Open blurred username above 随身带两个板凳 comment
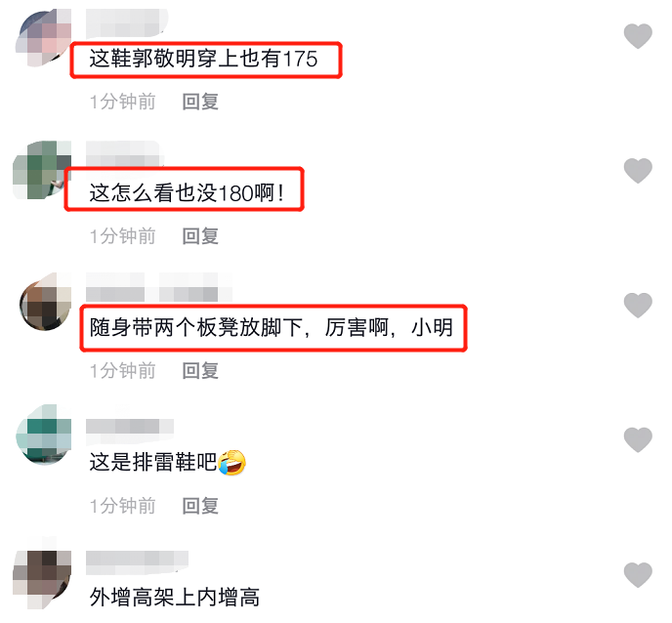This screenshot has width=672, height=623. tap(159, 287)
